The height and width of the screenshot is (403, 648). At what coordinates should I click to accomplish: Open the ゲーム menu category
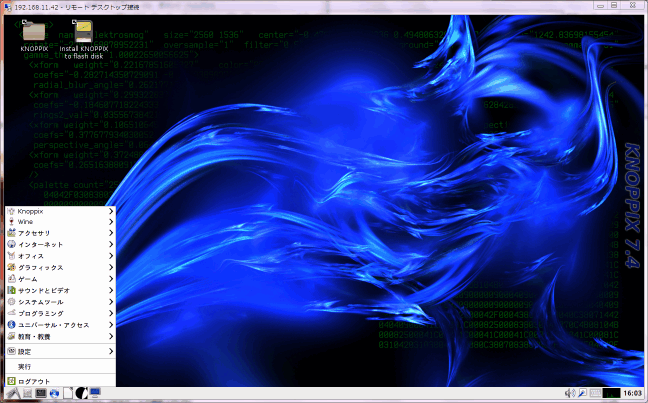(x=60, y=279)
